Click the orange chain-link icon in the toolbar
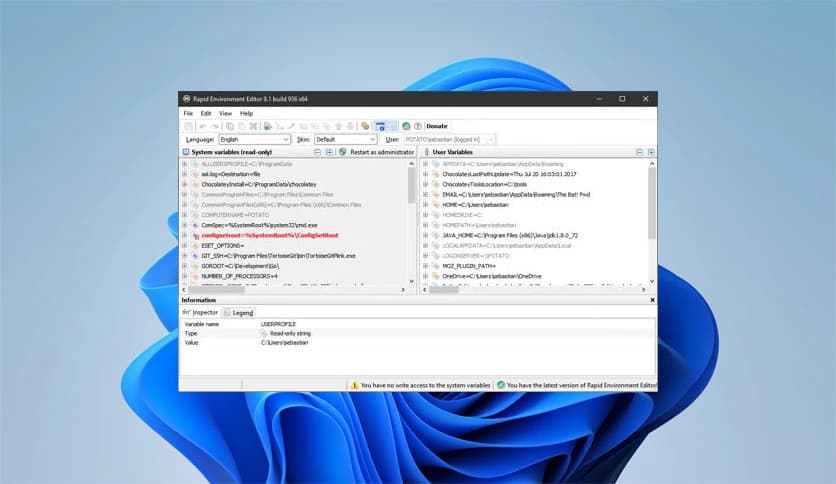 click(365, 126)
